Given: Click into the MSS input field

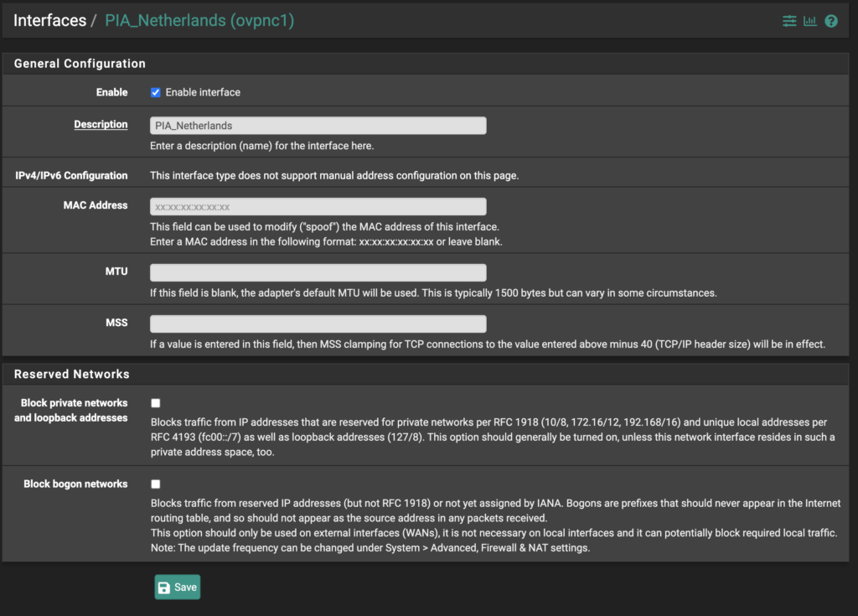Looking at the screenshot, I should point(318,324).
